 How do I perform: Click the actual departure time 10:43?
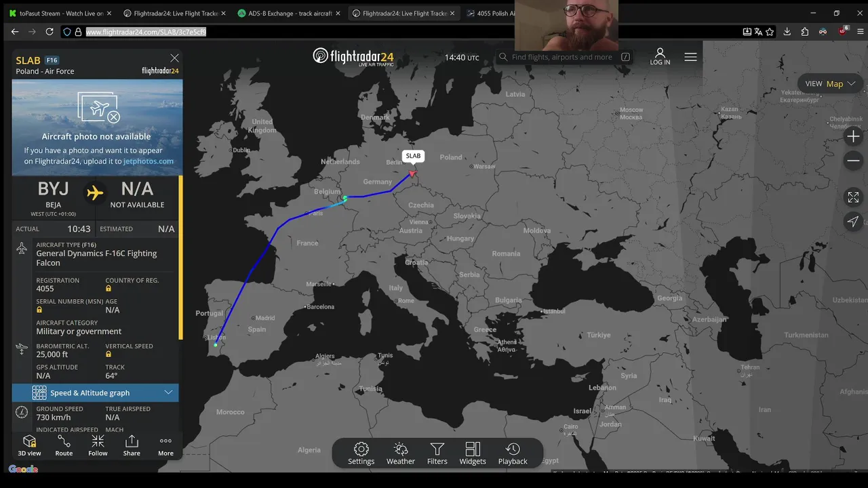(79, 229)
